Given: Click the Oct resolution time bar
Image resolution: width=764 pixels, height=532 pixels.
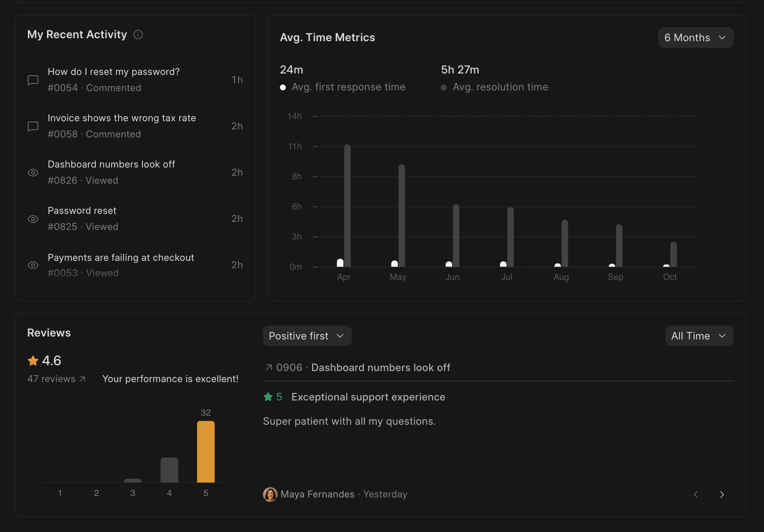Looking at the screenshot, I should point(674,254).
